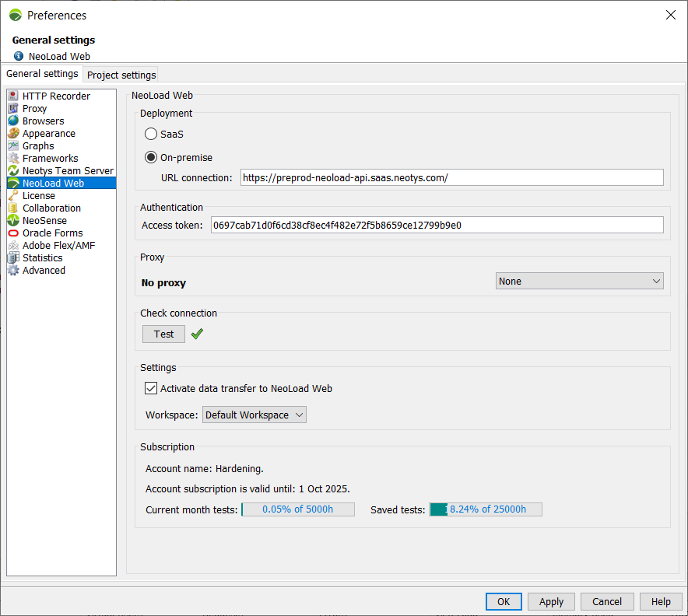Toggle Activate data transfer to NeoLoad Web
Image resolution: width=688 pixels, height=616 pixels.
tap(152, 388)
